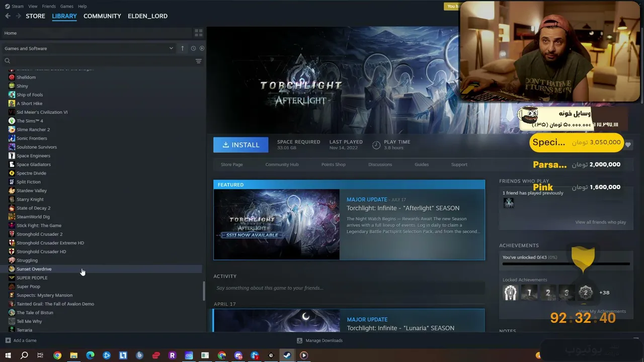
Task: Open the ELDEN_LORD profile tab
Action: (x=147, y=16)
